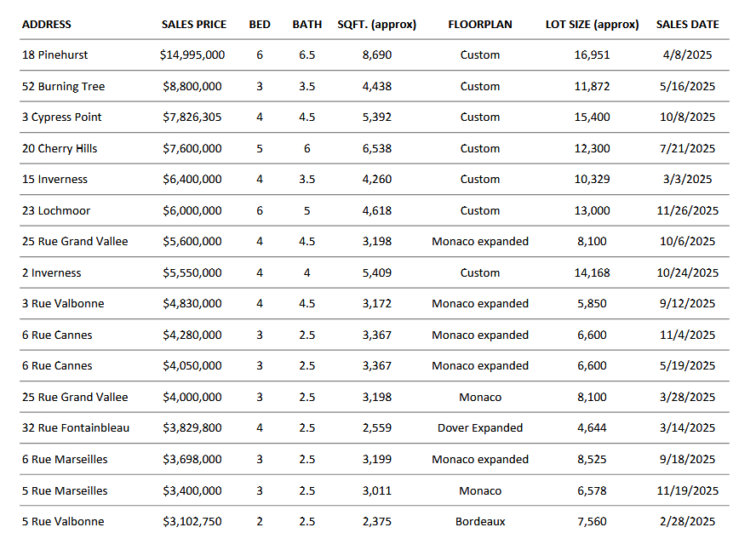Click the 11/26/2025 sales date cell
This screenshot has height=533, width=756.
point(687,211)
